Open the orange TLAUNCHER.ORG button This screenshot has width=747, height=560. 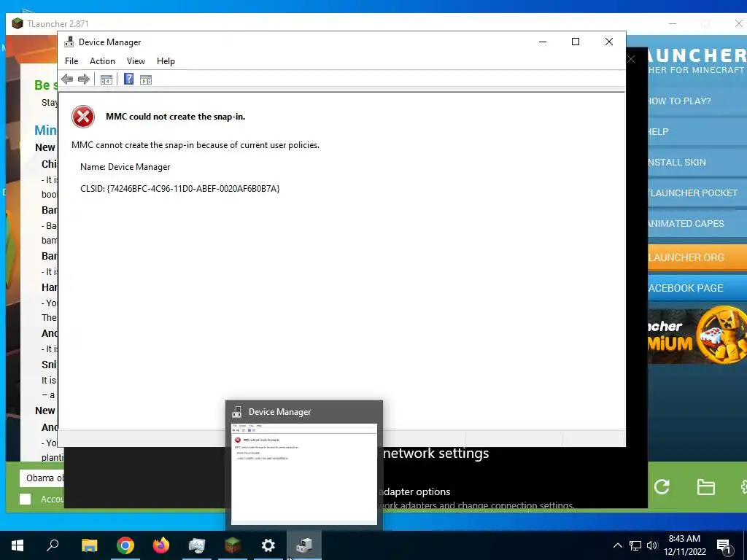pos(697,257)
